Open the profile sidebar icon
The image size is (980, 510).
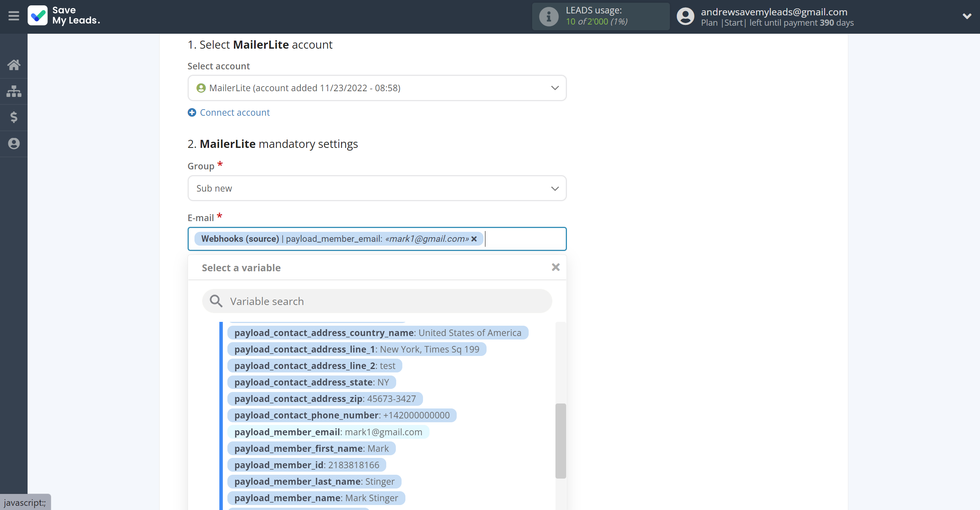pyautogui.click(x=14, y=144)
